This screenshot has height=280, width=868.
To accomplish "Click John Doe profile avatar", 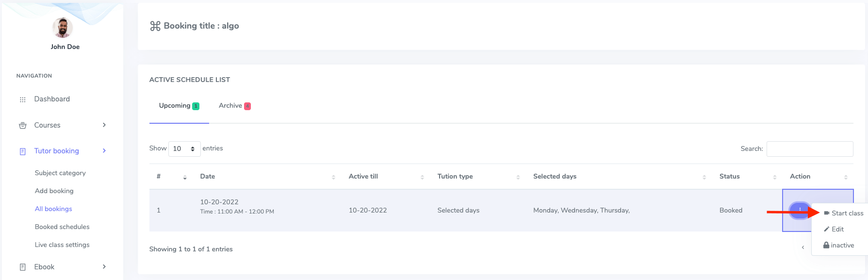I will (63, 28).
